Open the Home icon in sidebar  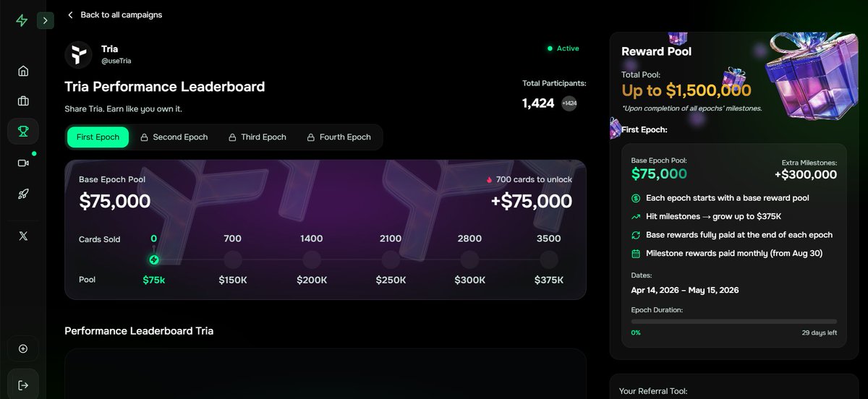coord(23,71)
